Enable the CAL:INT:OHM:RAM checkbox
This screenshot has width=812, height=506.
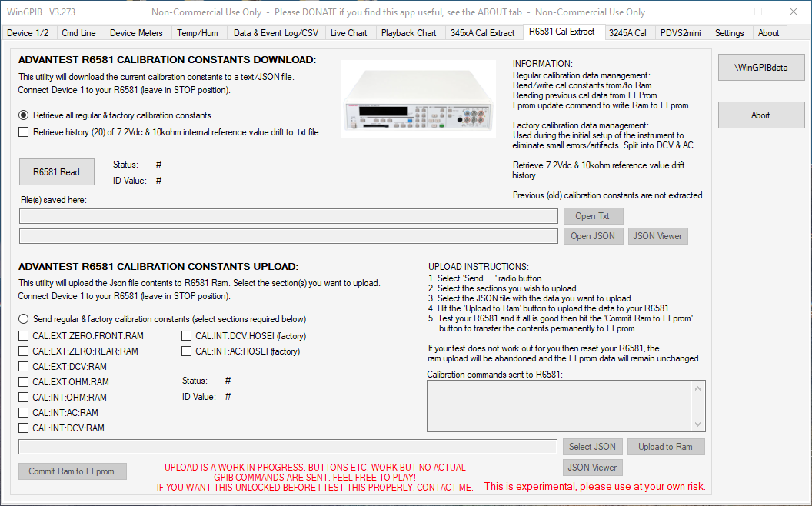coord(24,398)
